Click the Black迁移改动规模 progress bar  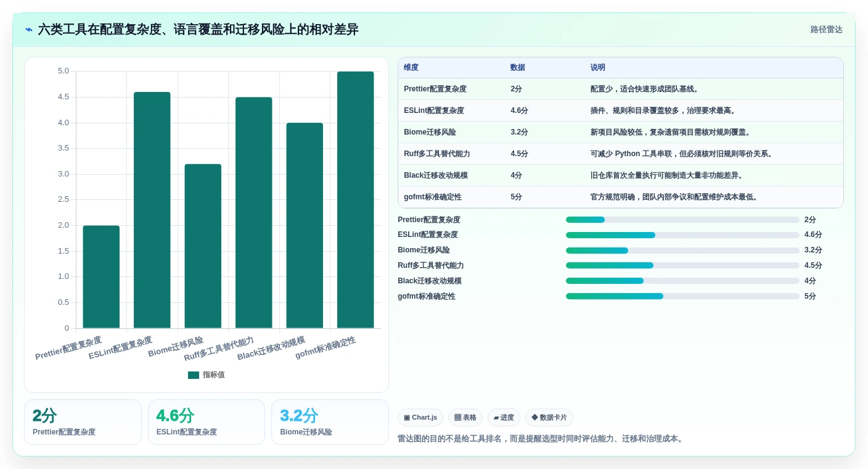(x=682, y=281)
